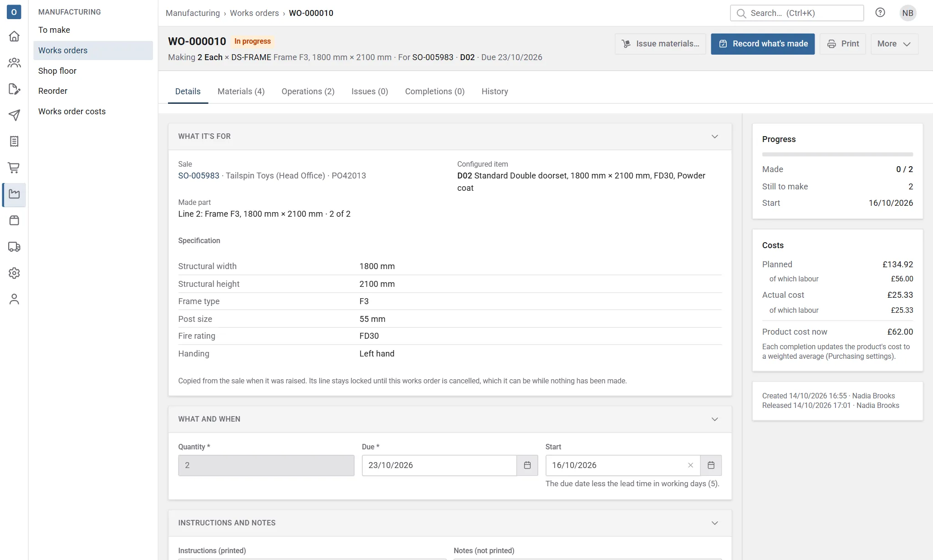Open the NB user avatar menu
The height and width of the screenshot is (560, 933).
[908, 13]
